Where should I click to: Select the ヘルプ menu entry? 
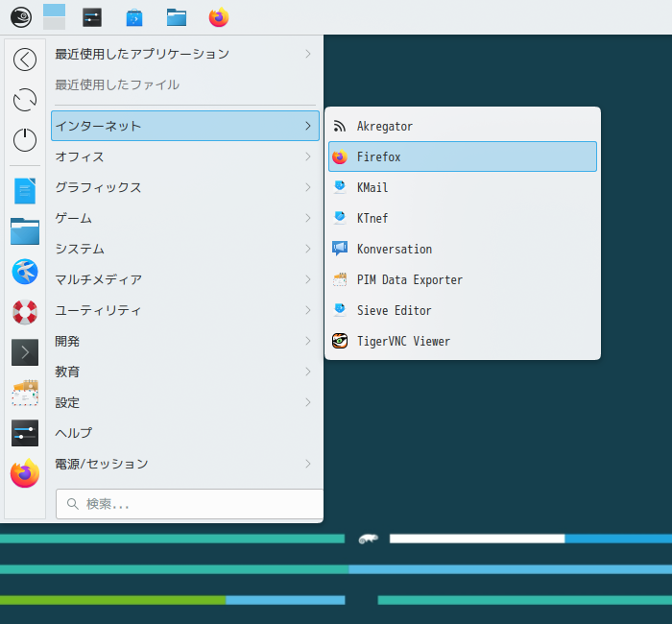tap(185, 433)
